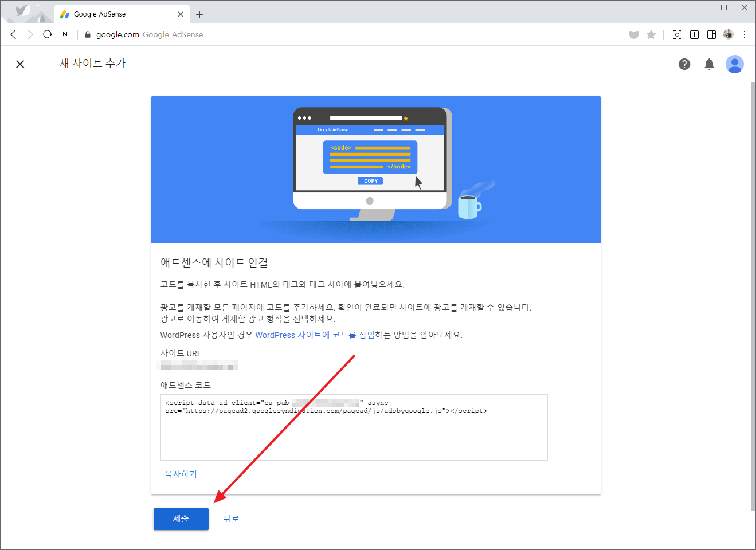Open the browser three-dot menu
The width and height of the screenshot is (756, 550).
[745, 34]
